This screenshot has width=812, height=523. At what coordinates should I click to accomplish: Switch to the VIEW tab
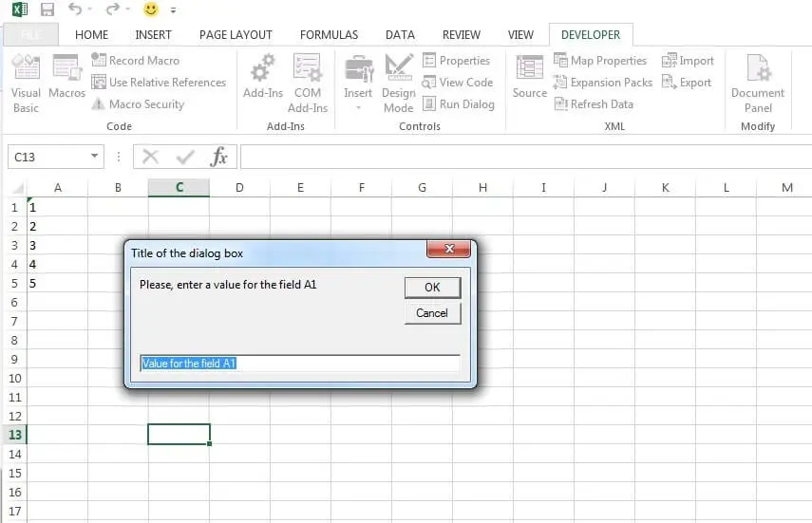tap(520, 35)
